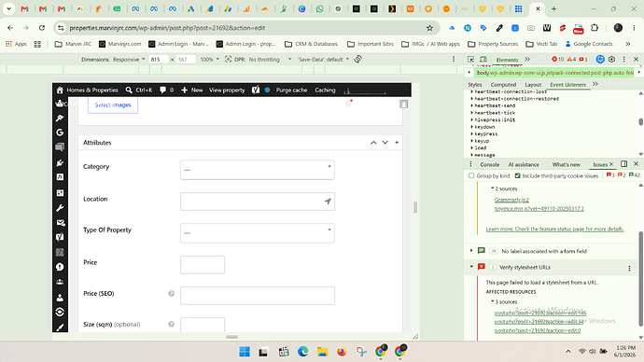Switch to the Layout tab
The height and width of the screenshot is (362, 644).
click(x=533, y=85)
